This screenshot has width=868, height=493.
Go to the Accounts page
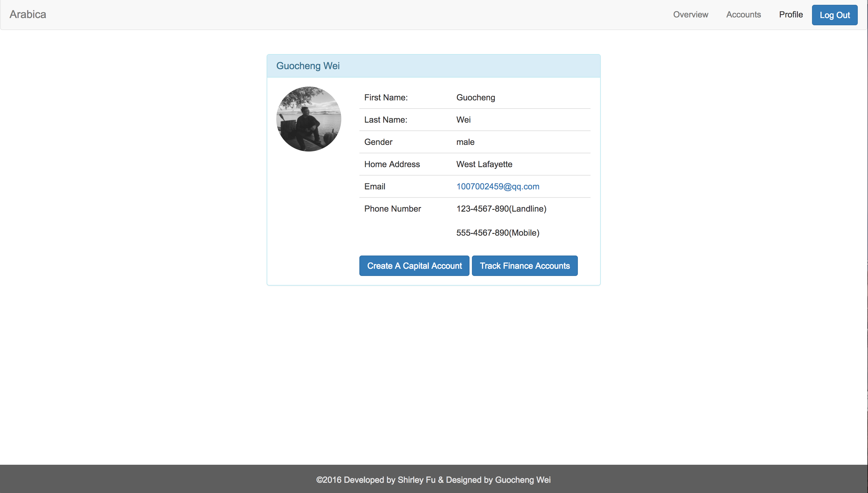click(x=743, y=14)
